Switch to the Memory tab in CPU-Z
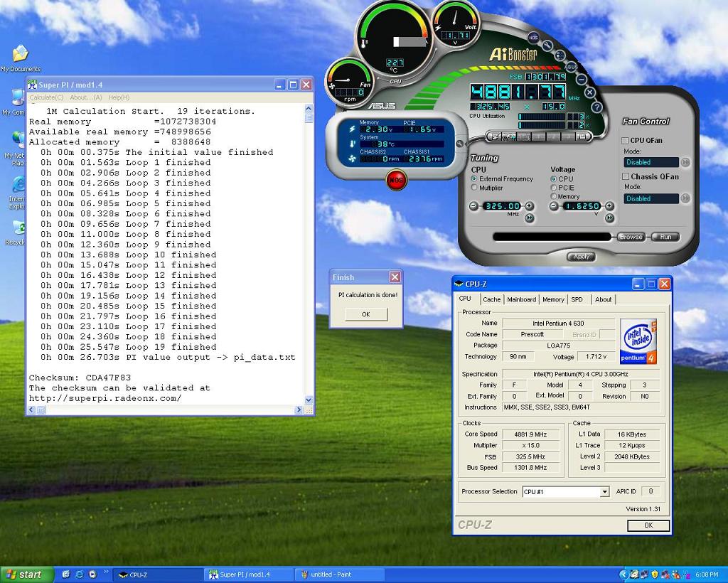 553,300
